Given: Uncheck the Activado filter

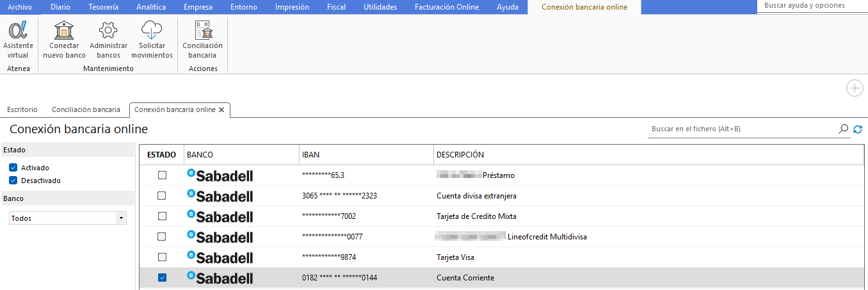Looking at the screenshot, I should pos(13,168).
